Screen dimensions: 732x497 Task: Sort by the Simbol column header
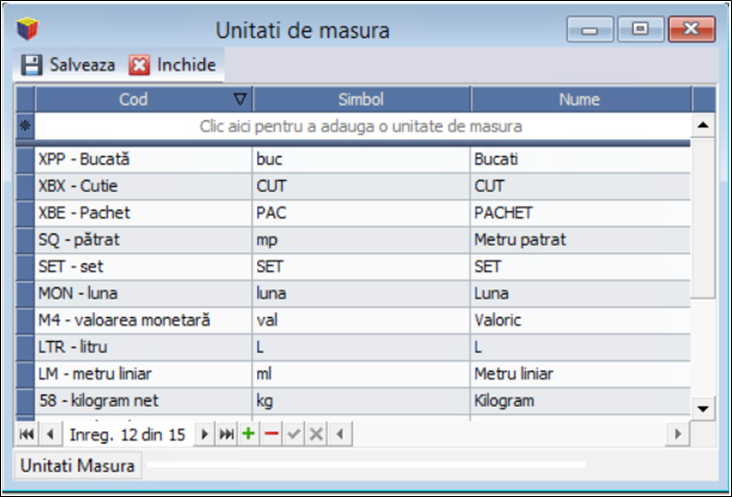(x=361, y=99)
